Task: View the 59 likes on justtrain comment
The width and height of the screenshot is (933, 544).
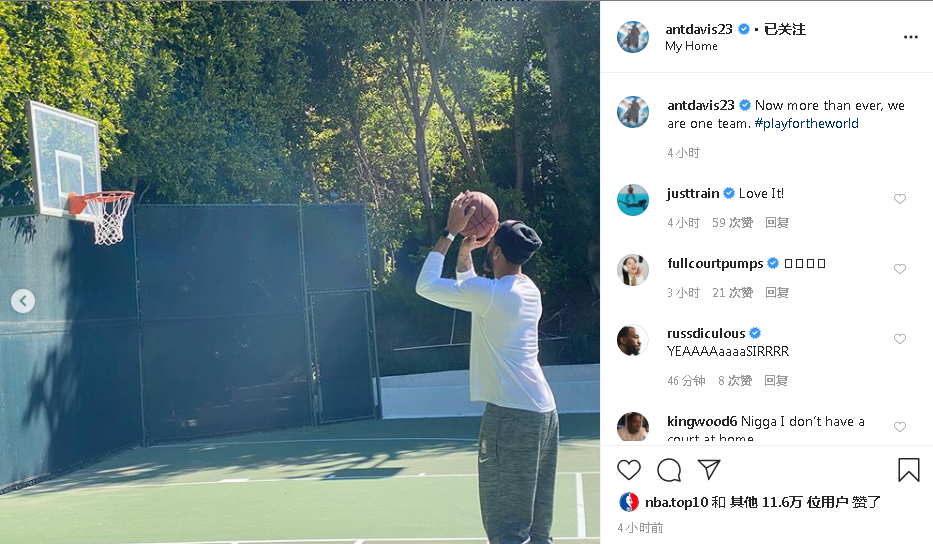Action: (x=732, y=223)
